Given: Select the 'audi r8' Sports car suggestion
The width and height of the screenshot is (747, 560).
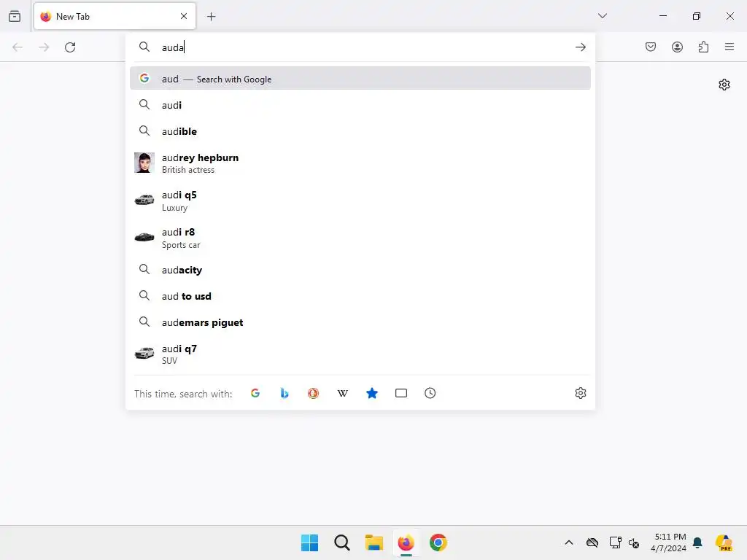Looking at the screenshot, I should 360,238.
